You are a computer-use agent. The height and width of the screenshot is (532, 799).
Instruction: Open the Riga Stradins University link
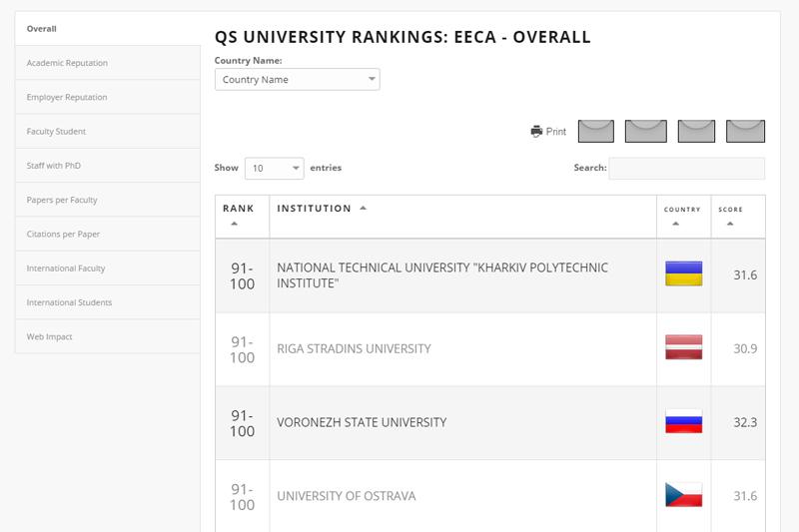(x=354, y=348)
